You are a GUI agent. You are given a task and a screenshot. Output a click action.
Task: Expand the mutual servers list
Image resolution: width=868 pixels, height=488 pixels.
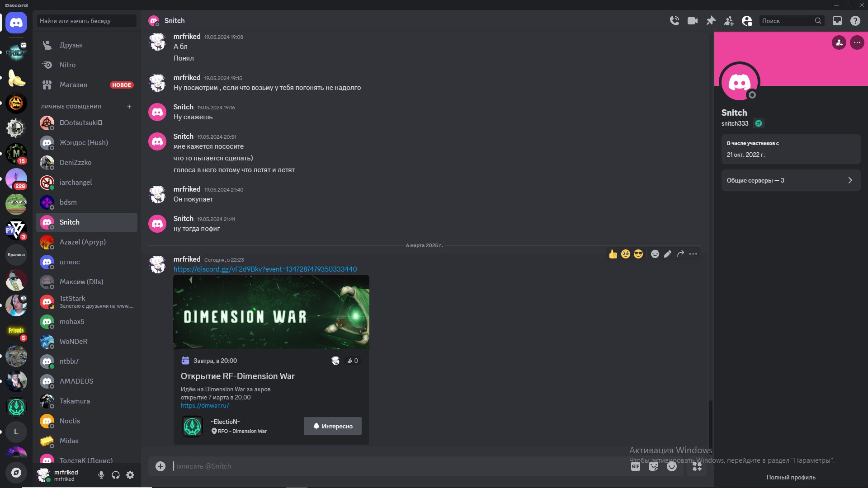(x=791, y=180)
